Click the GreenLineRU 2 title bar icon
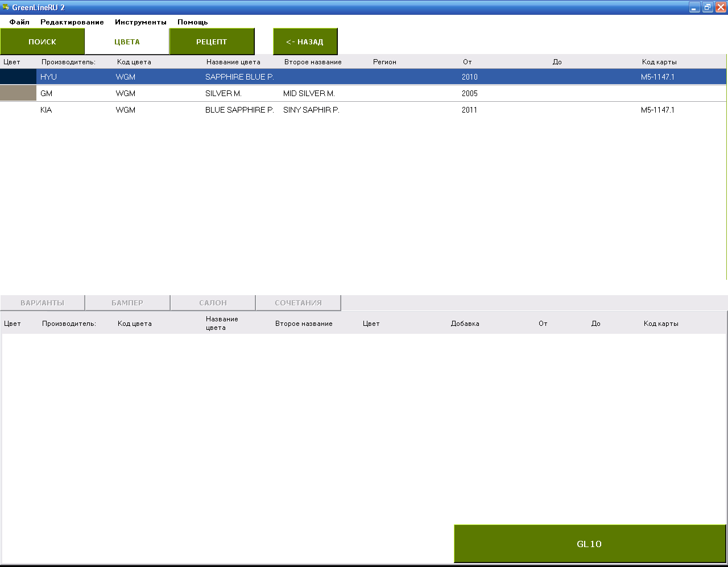The width and height of the screenshot is (728, 567). 6,7
